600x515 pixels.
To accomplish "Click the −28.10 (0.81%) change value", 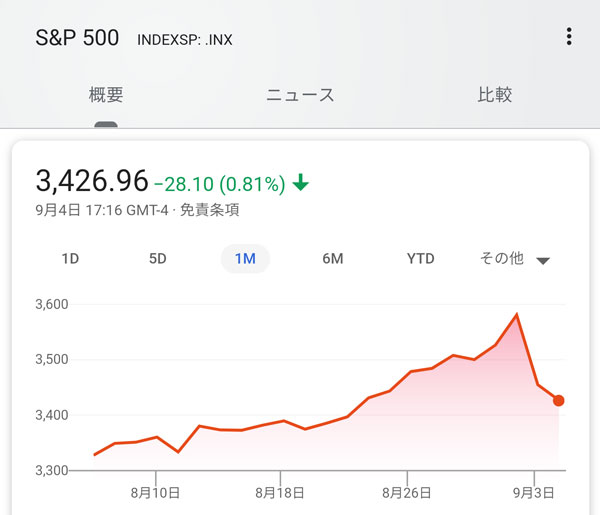I will (219, 184).
